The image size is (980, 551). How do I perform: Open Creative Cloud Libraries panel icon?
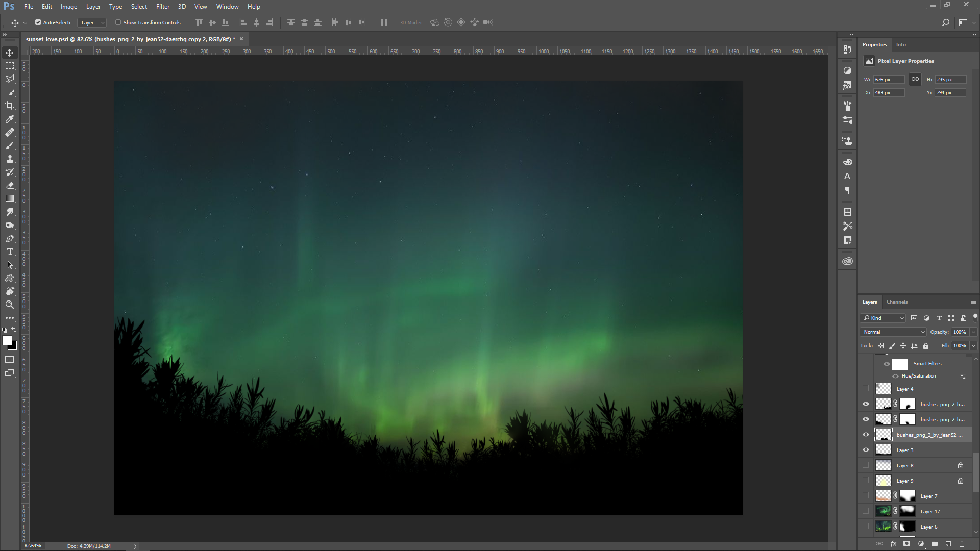[848, 261]
